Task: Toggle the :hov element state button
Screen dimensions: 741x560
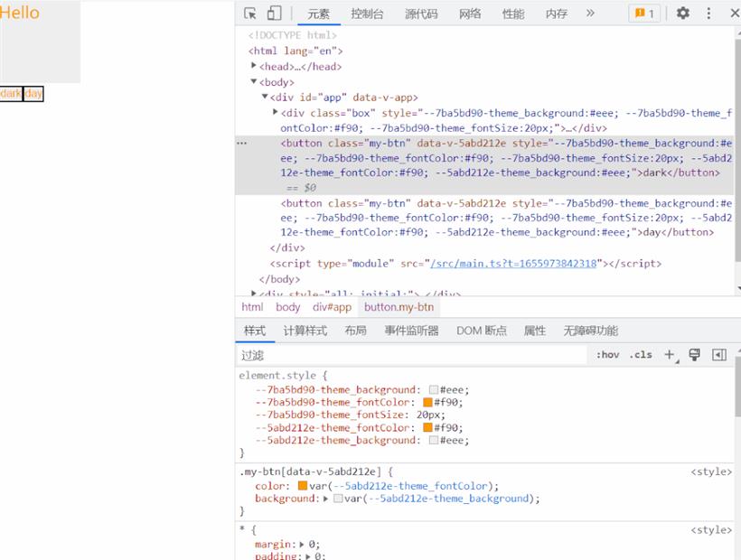Action: [x=607, y=355]
